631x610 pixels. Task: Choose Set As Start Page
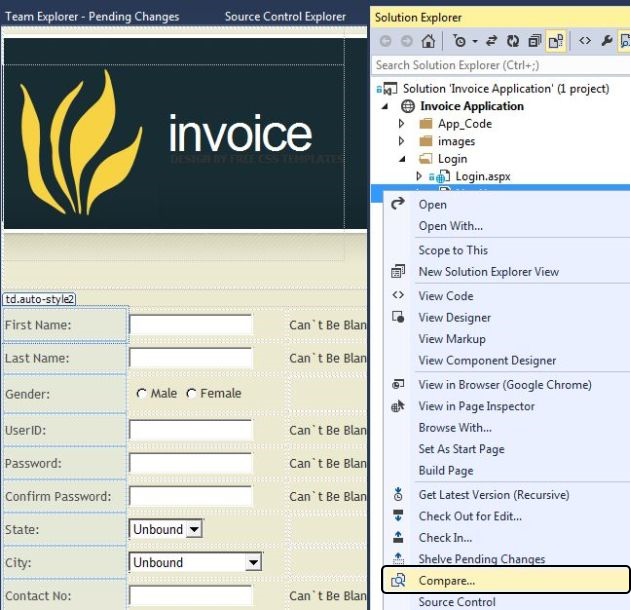(461, 449)
